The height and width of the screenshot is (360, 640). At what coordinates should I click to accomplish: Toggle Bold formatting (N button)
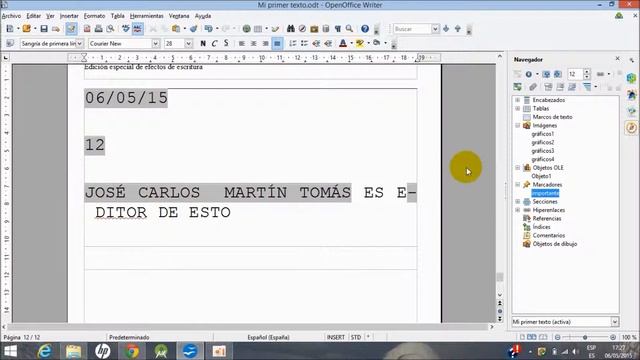(x=203, y=43)
